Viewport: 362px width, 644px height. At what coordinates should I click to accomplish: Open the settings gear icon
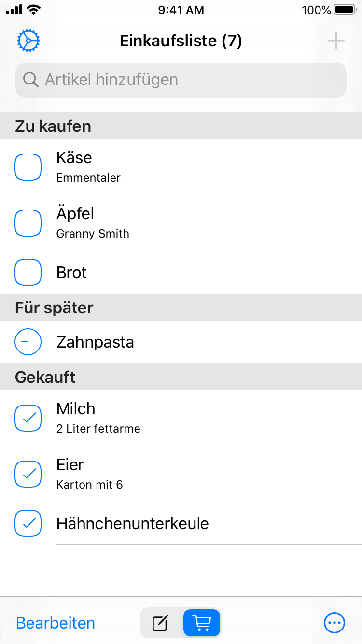tap(28, 41)
